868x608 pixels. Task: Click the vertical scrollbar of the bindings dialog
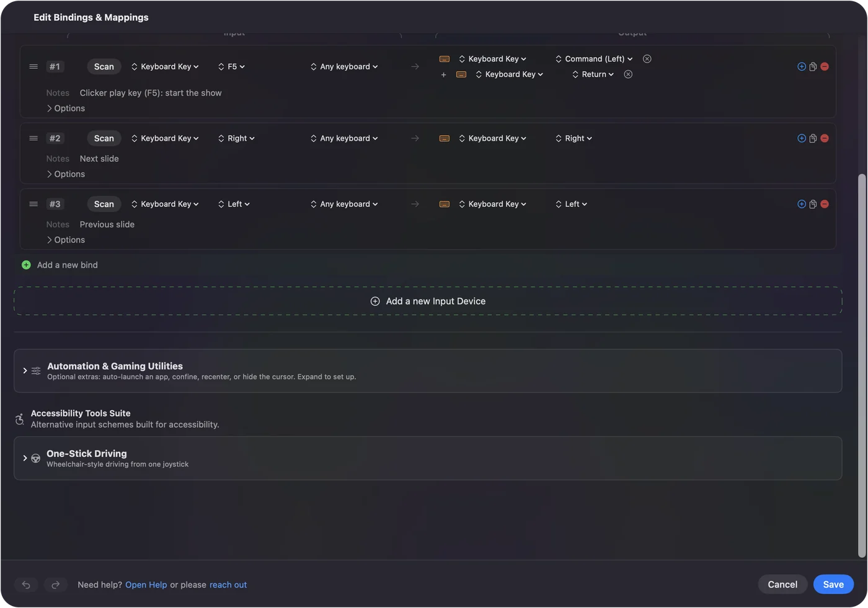tap(861, 366)
